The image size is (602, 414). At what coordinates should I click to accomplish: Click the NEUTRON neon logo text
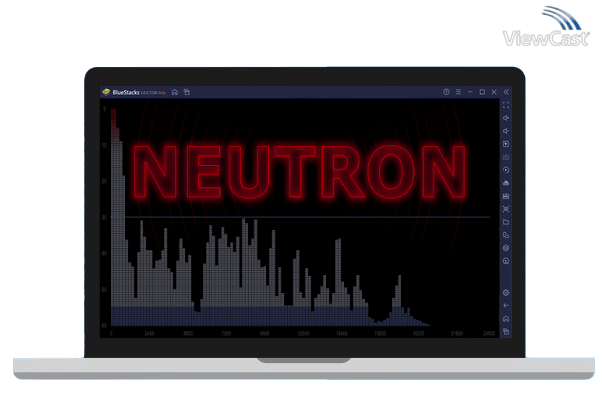(300, 171)
